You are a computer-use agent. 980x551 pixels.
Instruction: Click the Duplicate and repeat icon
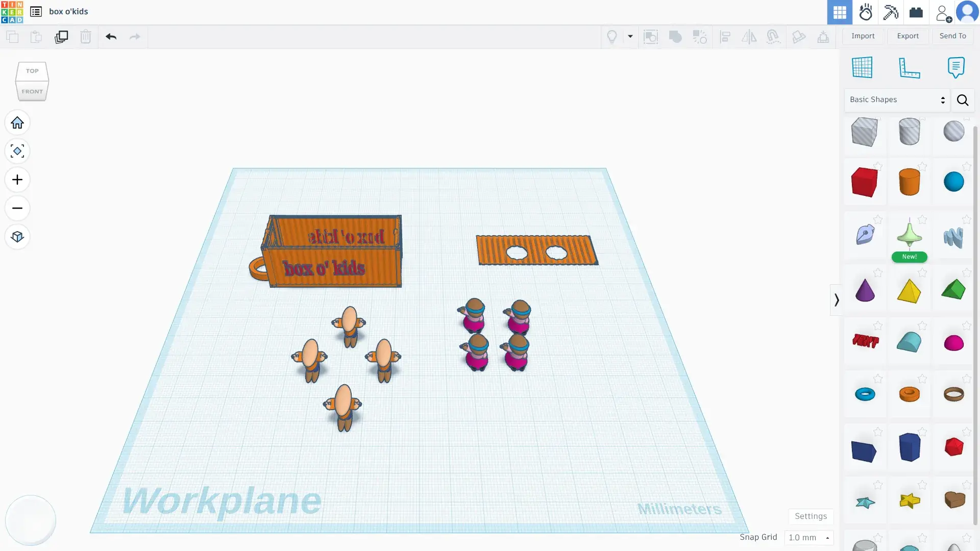(x=61, y=37)
